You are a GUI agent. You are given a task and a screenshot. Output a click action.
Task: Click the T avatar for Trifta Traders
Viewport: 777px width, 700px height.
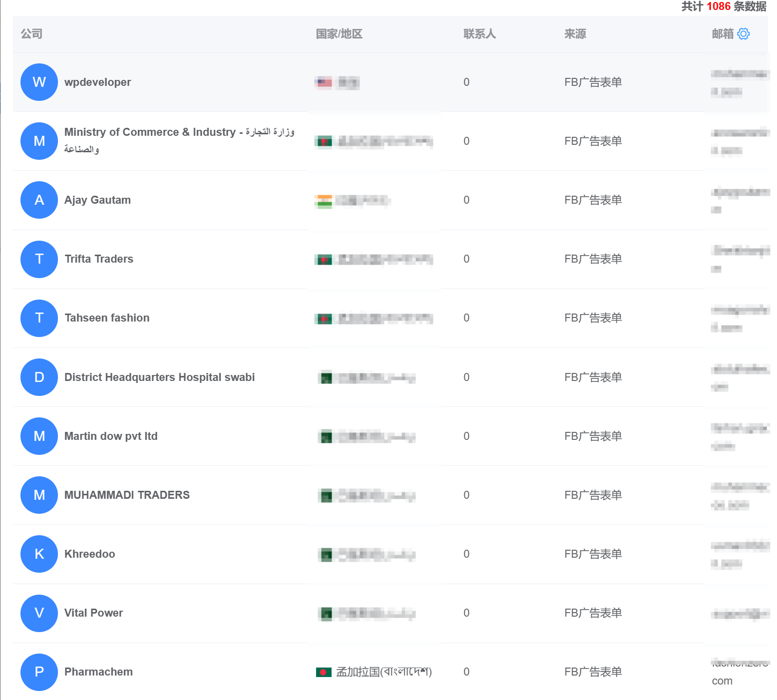click(39, 259)
